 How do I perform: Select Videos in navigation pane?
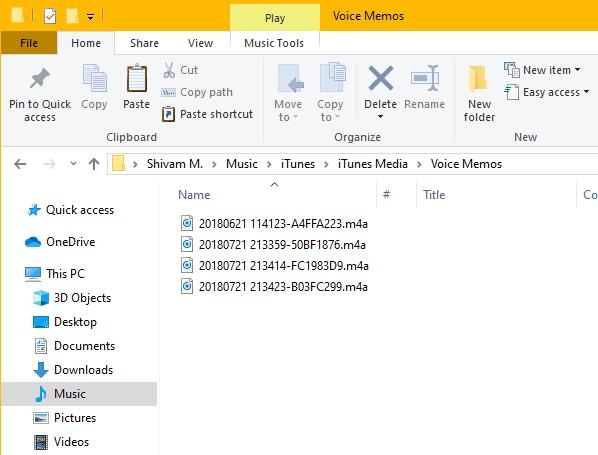coord(71,442)
